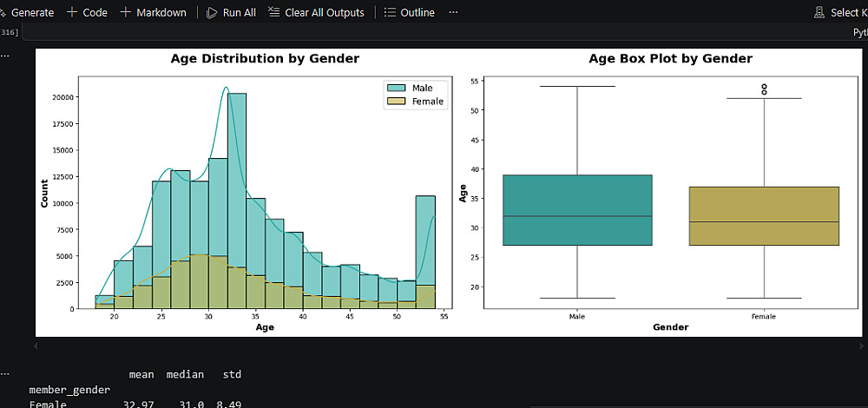Insert a new Markdown cell

(153, 12)
